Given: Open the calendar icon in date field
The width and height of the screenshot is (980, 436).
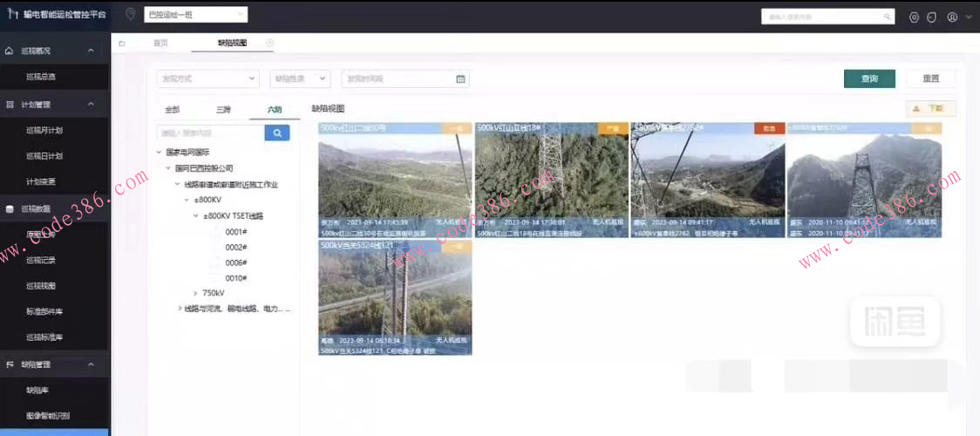Looking at the screenshot, I should click(x=460, y=78).
